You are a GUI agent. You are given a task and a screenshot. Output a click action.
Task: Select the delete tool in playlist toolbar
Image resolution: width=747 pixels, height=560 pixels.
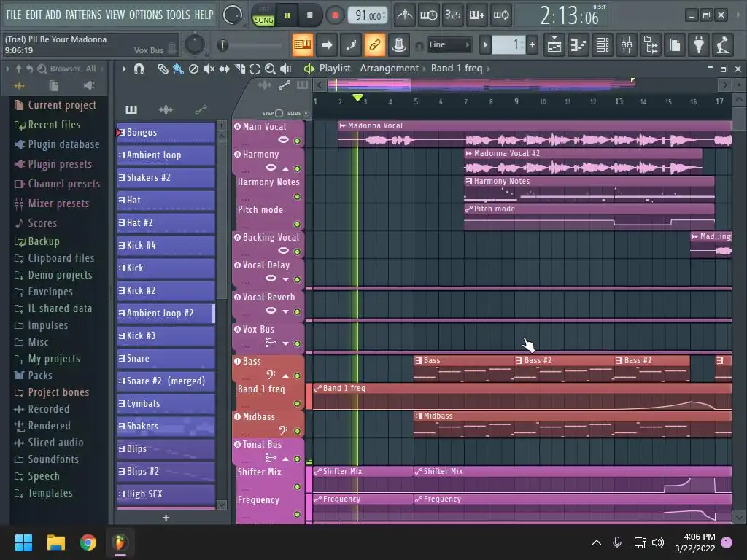pyautogui.click(x=193, y=69)
